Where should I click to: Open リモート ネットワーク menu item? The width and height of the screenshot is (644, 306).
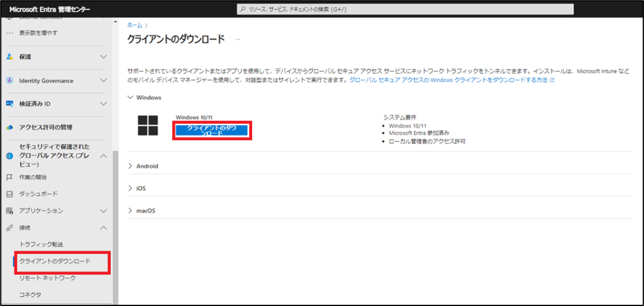click(x=48, y=278)
